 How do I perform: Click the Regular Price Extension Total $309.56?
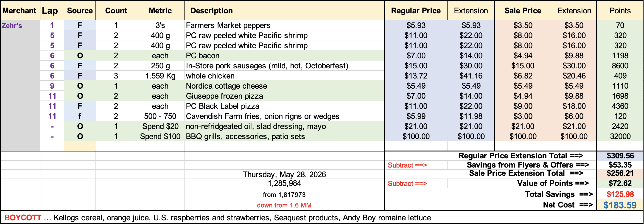click(620, 156)
